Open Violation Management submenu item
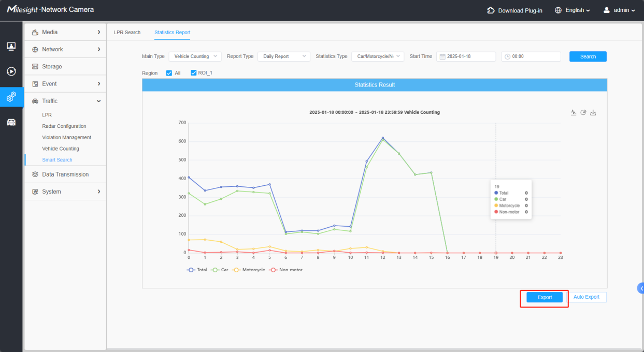 (x=66, y=138)
